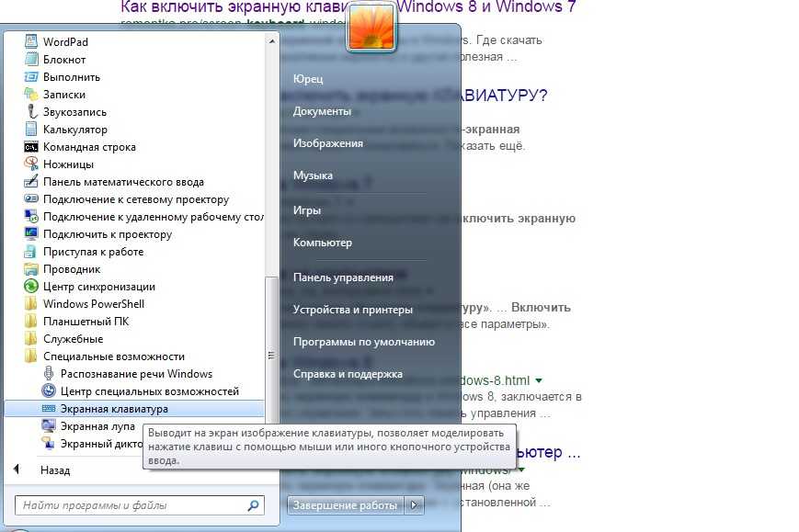The height and width of the screenshot is (532, 799).
Task: Click the programs list scrollbar thumb
Action: [271, 355]
